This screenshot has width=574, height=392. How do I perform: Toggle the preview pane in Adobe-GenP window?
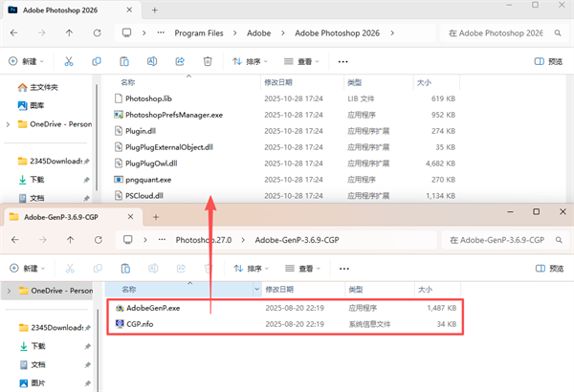pyautogui.click(x=549, y=269)
